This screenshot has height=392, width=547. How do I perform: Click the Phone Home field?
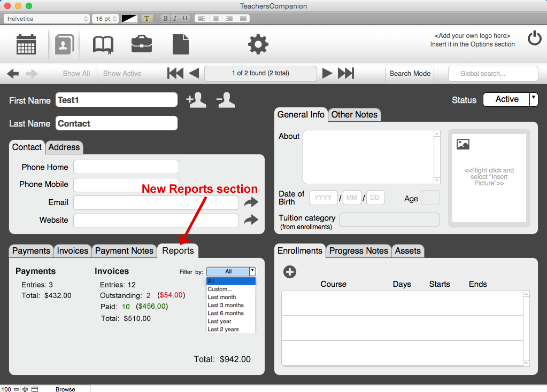tap(126, 167)
